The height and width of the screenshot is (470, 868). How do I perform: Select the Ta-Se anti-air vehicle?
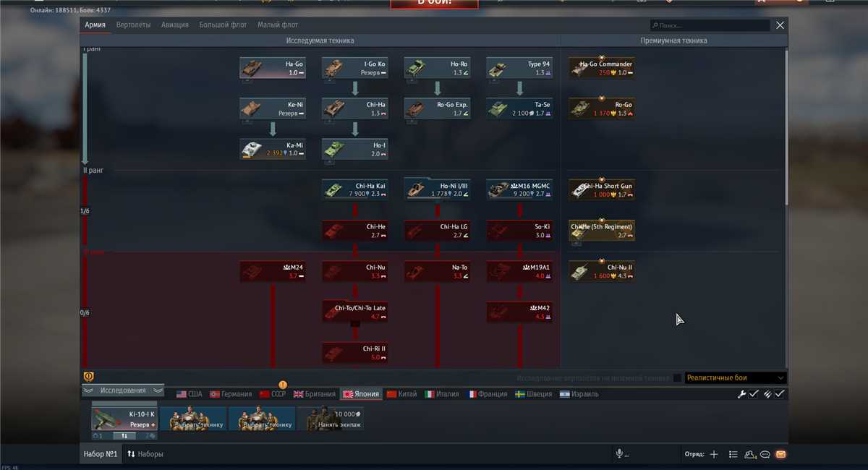(x=520, y=108)
